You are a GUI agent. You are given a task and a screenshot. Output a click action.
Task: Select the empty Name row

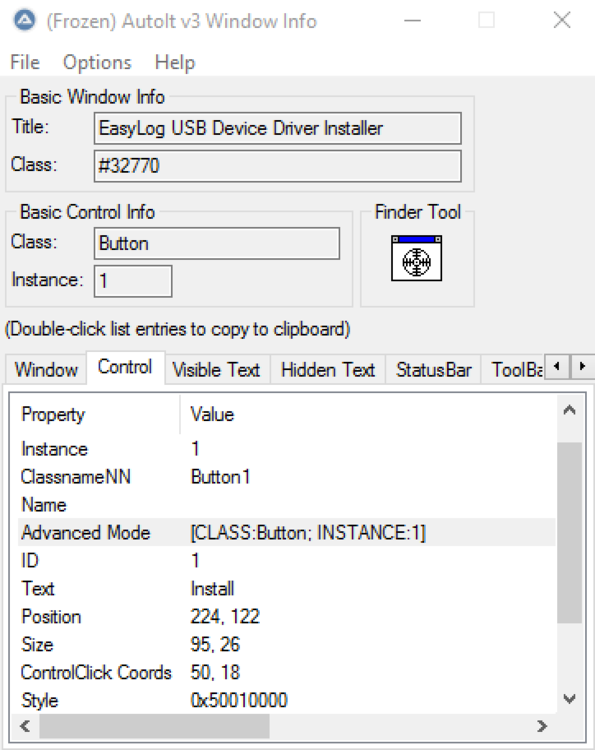click(x=287, y=505)
